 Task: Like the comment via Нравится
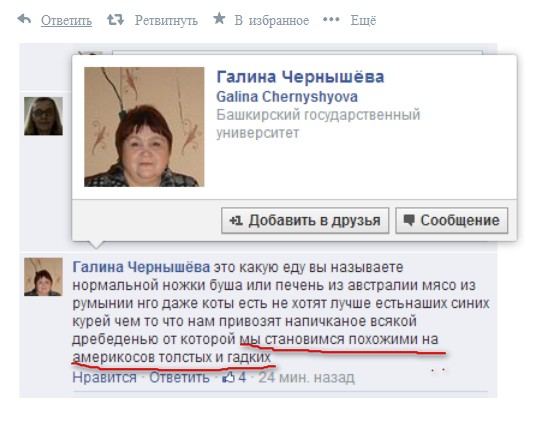pyautogui.click(x=104, y=377)
